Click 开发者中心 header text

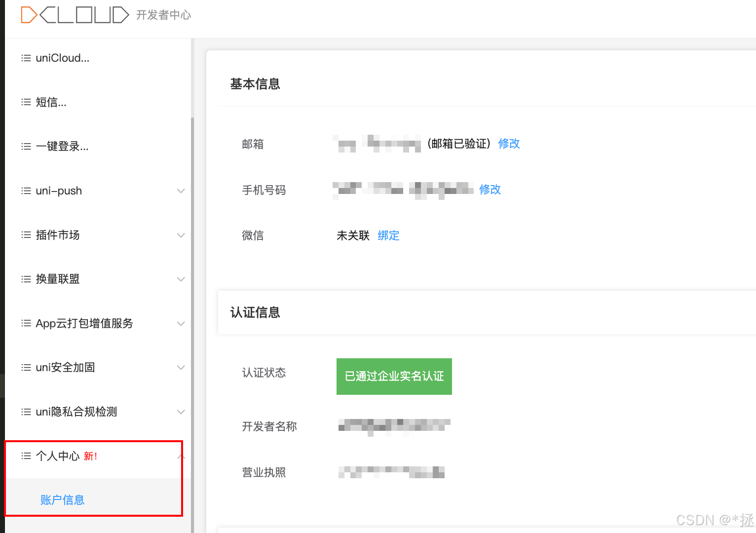[x=163, y=15]
